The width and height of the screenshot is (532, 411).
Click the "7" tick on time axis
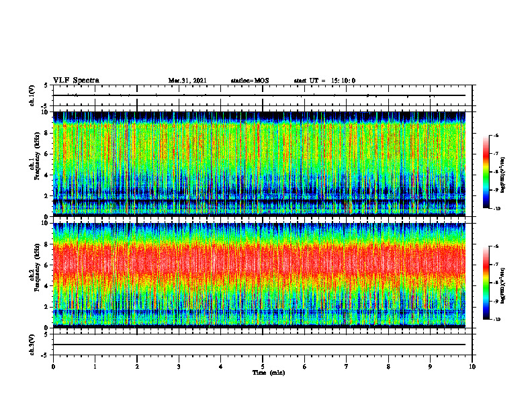point(347,367)
